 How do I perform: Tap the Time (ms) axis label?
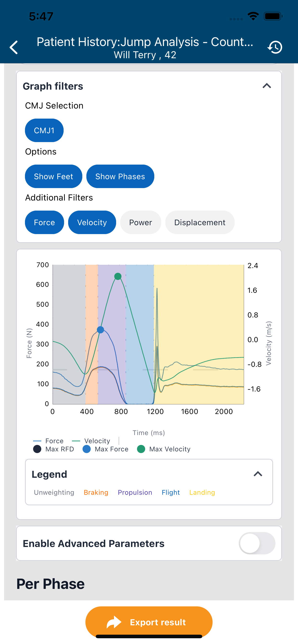point(149,433)
